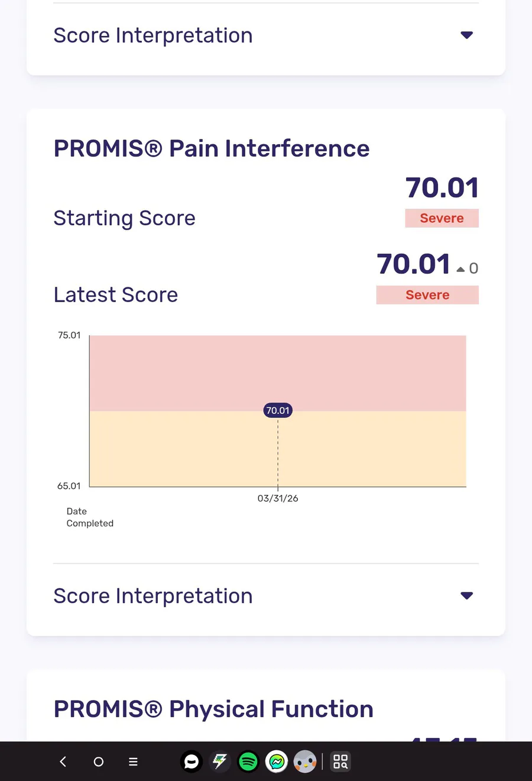The height and width of the screenshot is (781, 532).
Task: Tap the PROMIS® Physical Function heading
Action: pos(213,709)
